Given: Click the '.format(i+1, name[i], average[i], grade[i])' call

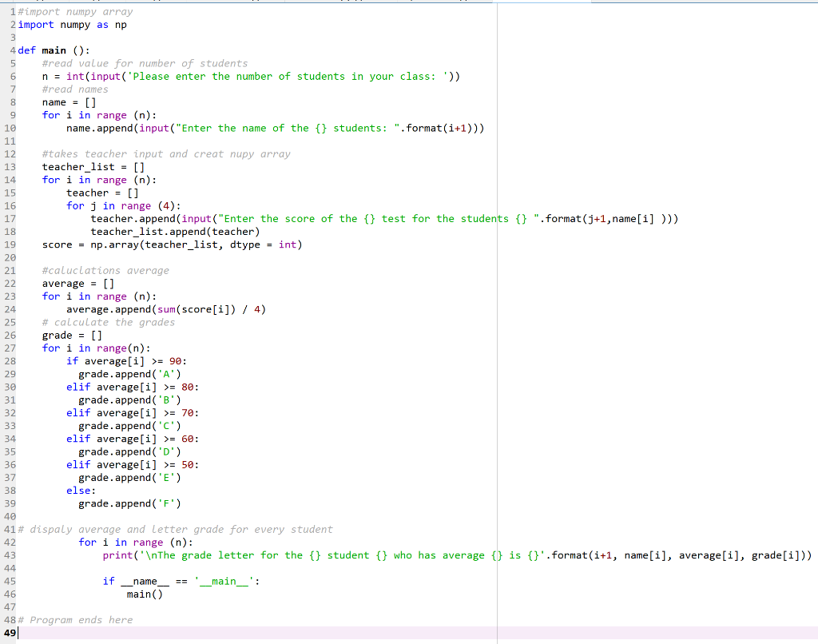Looking at the screenshot, I should pyautogui.click(x=679, y=555).
